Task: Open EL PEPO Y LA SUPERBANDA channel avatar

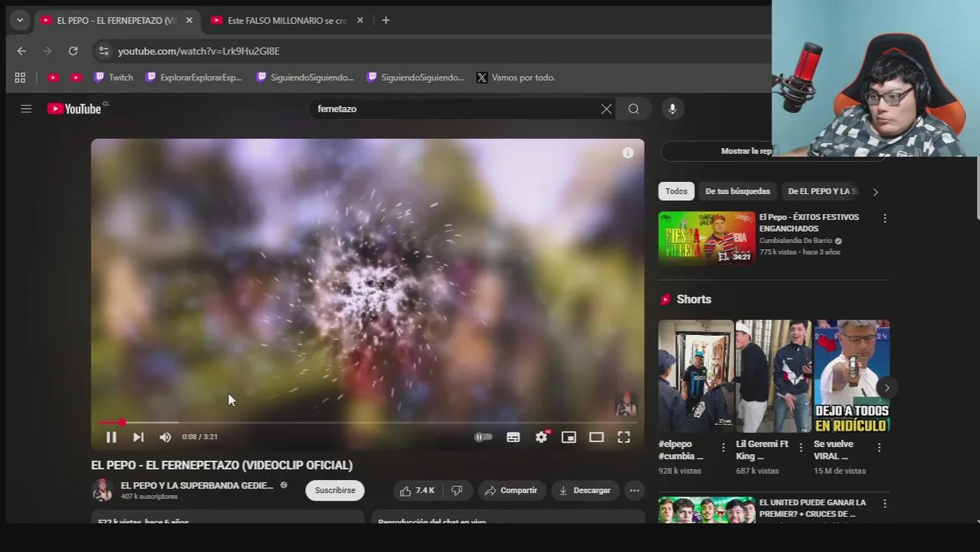Action: [x=102, y=490]
